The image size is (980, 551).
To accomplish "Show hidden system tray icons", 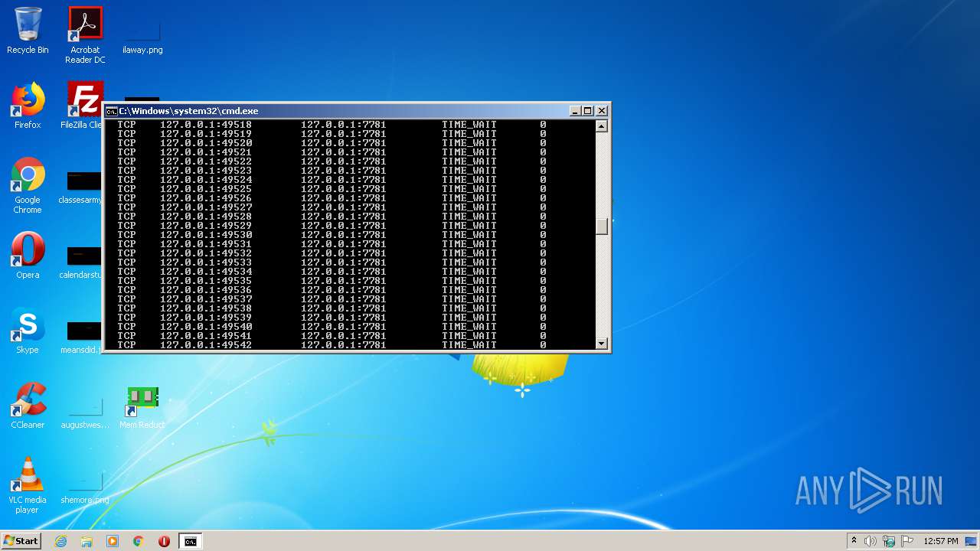I will 854,541.
